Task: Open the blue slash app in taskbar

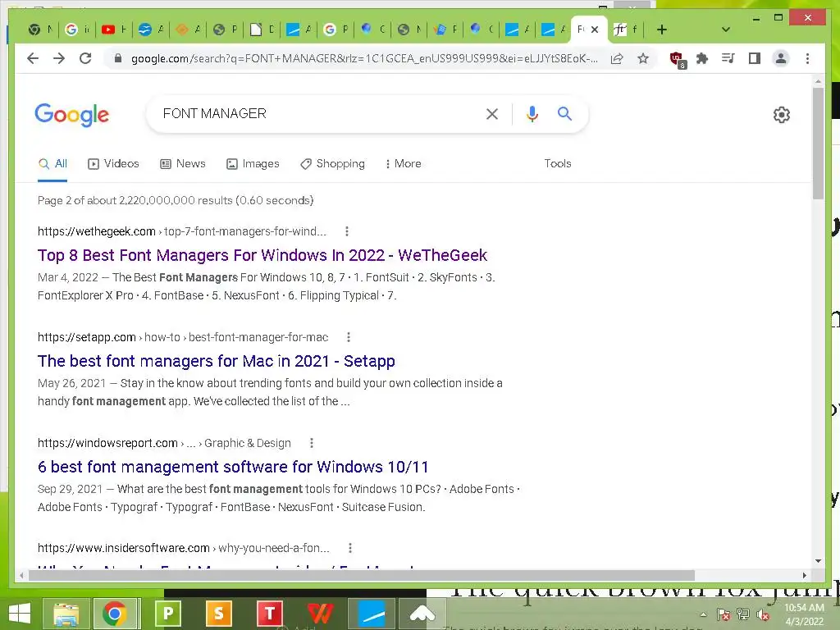Action: 372,614
